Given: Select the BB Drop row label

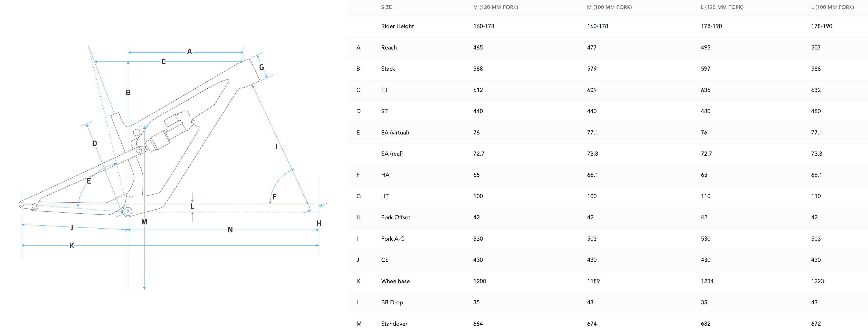Looking at the screenshot, I should point(392,302).
